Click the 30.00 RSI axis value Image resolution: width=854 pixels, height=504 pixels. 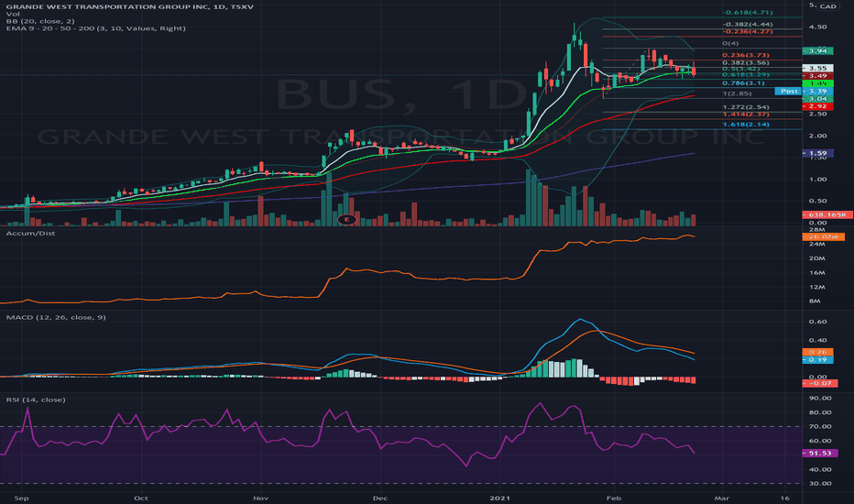[x=820, y=483]
